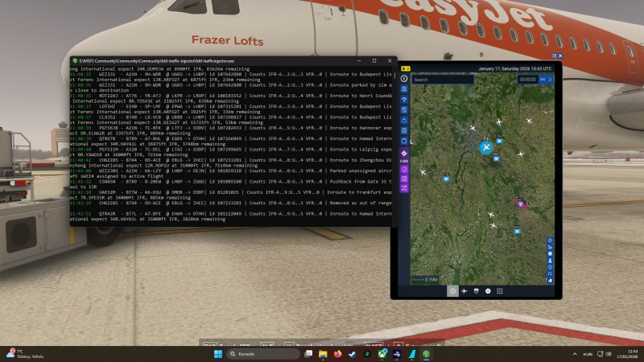Screen dimensions: 644x362
Task: Open Steam from the taskbar
Action: pos(352,354)
